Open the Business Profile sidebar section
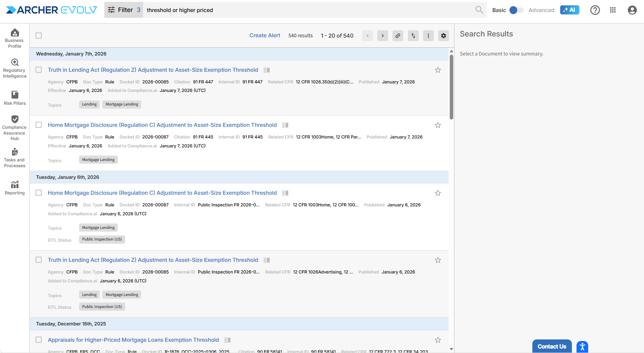644x353 pixels. [x=15, y=38]
